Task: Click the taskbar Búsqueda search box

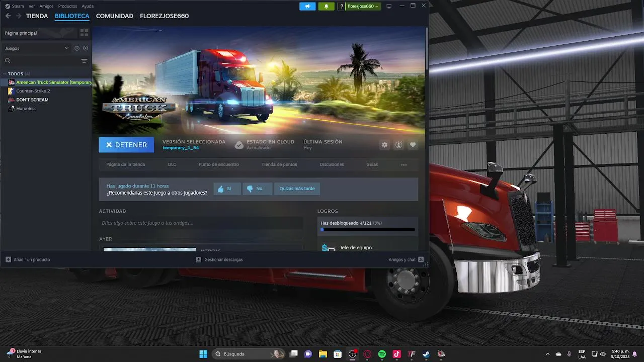Action: (x=249, y=354)
